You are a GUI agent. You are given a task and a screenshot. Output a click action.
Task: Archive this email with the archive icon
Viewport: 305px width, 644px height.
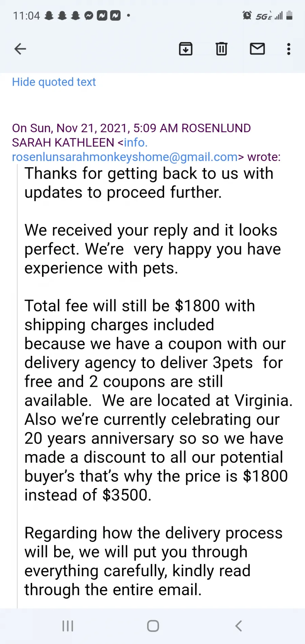click(186, 49)
